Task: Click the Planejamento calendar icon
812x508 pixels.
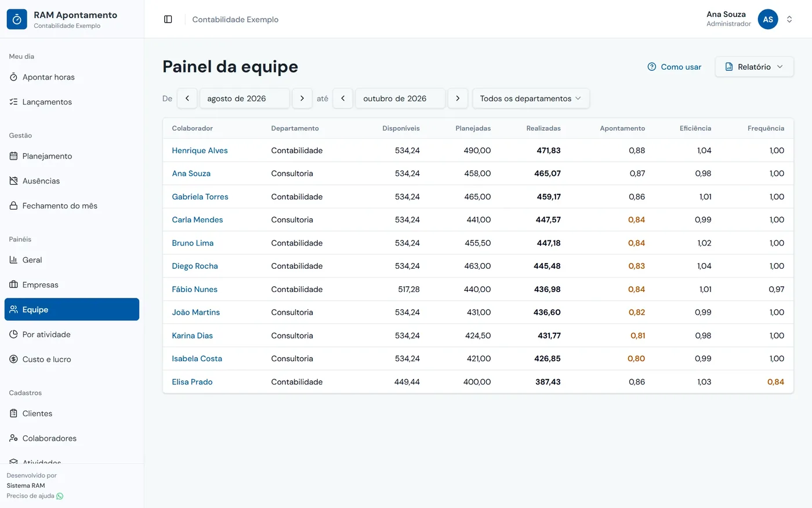Action: (x=13, y=156)
